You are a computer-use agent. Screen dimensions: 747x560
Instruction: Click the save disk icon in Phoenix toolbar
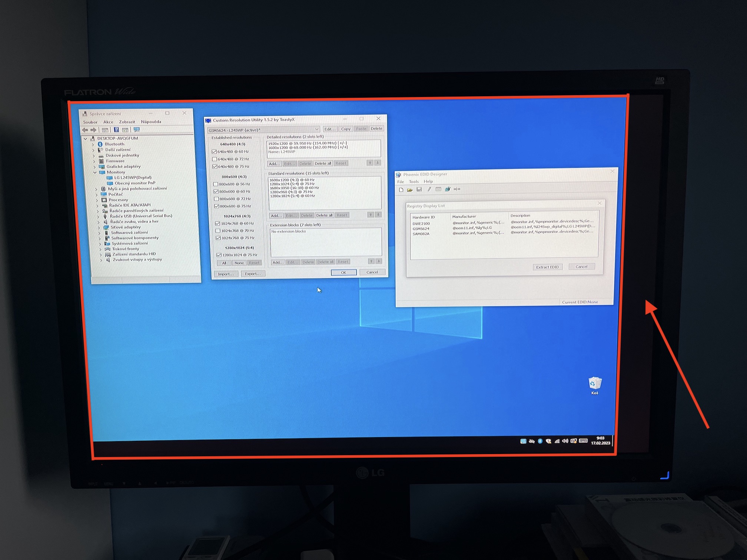[419, 190]
